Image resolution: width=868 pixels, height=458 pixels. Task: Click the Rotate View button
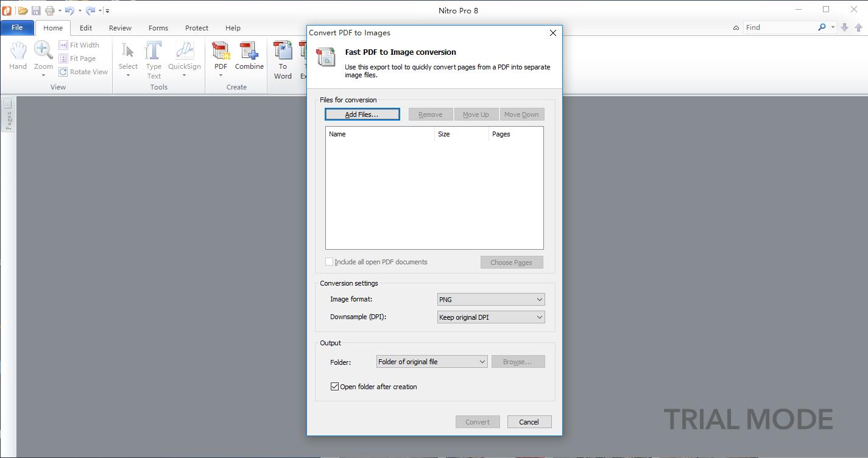(x=83, y=72)
